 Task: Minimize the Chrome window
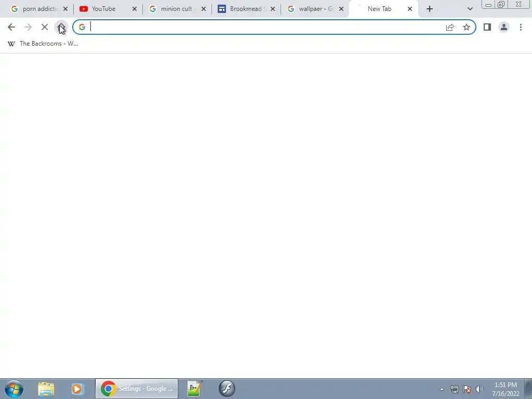pos(488,4)
